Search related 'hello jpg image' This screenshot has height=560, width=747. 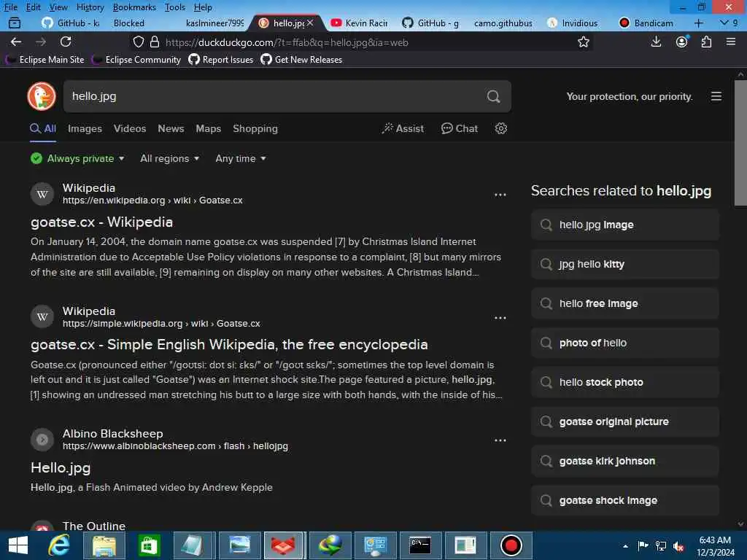625,225
